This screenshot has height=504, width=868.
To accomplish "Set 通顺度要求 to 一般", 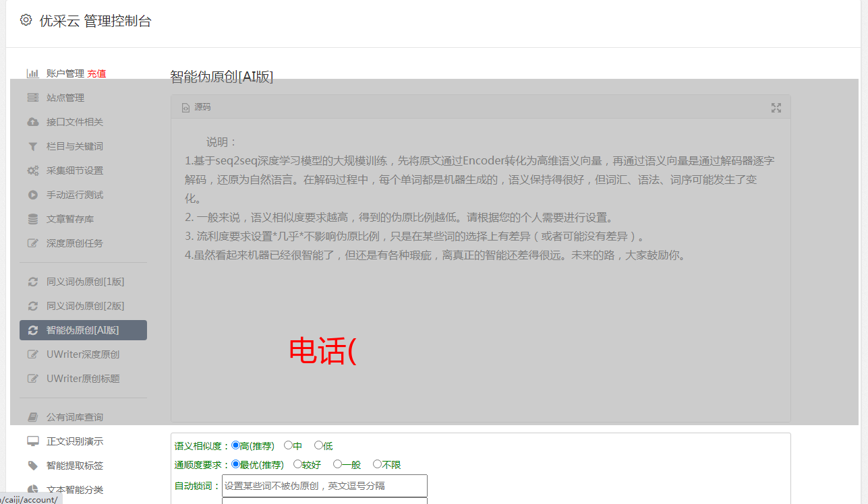I will tap(337, 464).
